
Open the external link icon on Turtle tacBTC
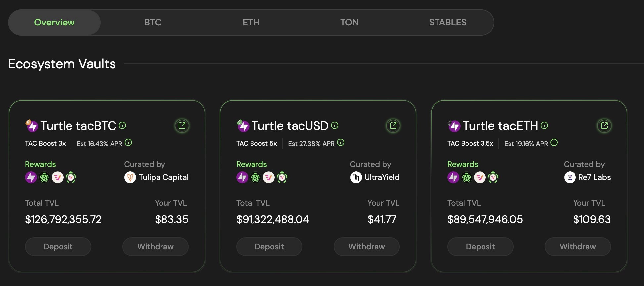[182, 126]
